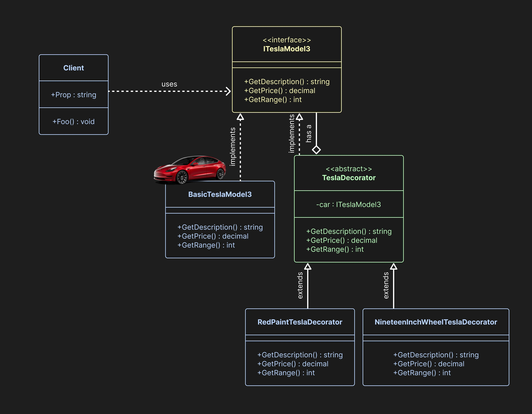Click the '+Prop : string' attribute

[x=74, y=95]
